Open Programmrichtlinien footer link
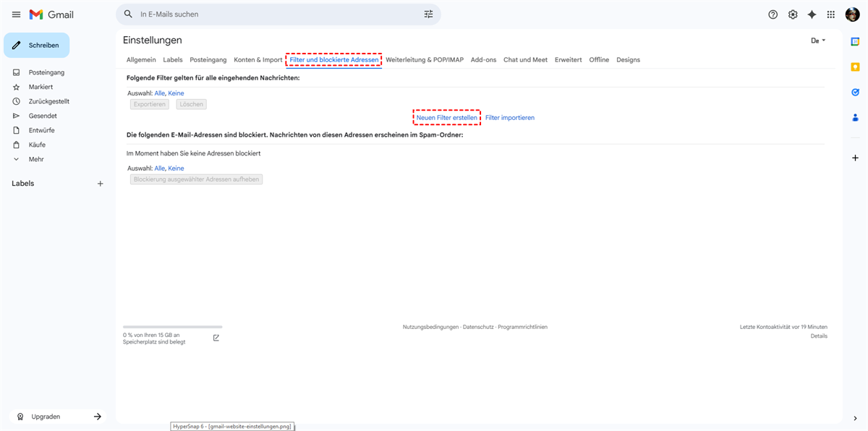 [522, 327]
